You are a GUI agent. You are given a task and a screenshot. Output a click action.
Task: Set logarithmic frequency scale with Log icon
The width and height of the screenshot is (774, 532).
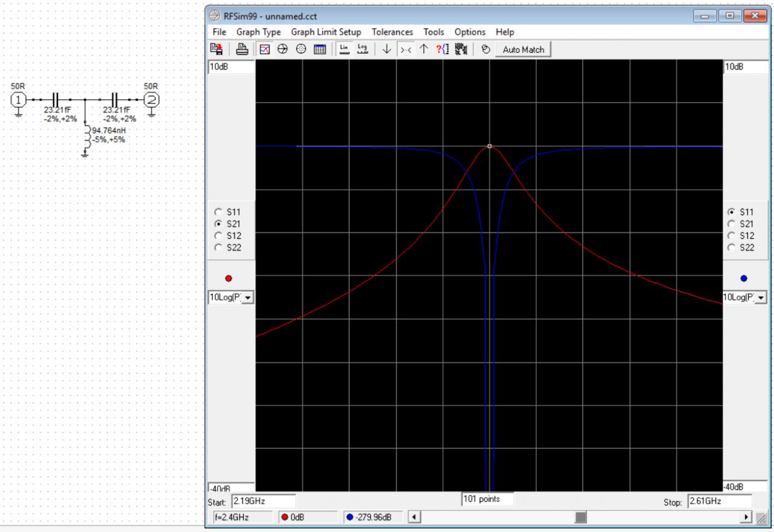pos(363,50)
